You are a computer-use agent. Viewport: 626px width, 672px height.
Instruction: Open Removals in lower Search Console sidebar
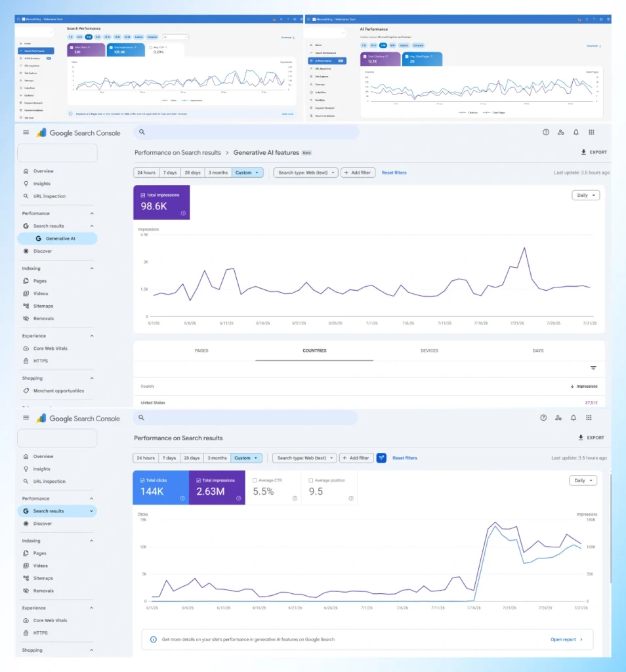(43, 591)
